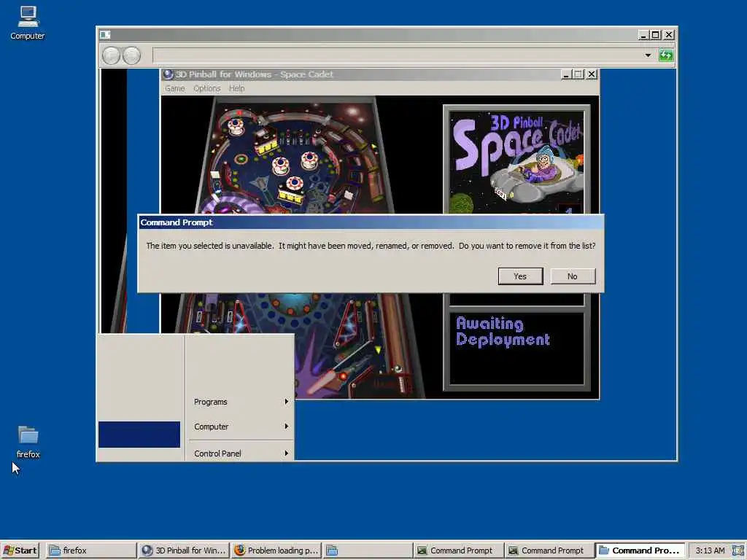Click the Computer submenu arrow

(x=286, y=426)
